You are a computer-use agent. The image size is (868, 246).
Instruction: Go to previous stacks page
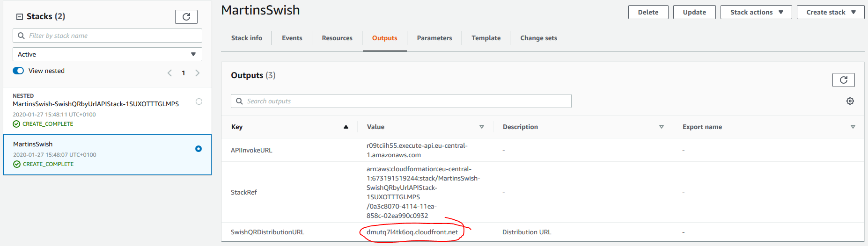[x=169, y=73]
